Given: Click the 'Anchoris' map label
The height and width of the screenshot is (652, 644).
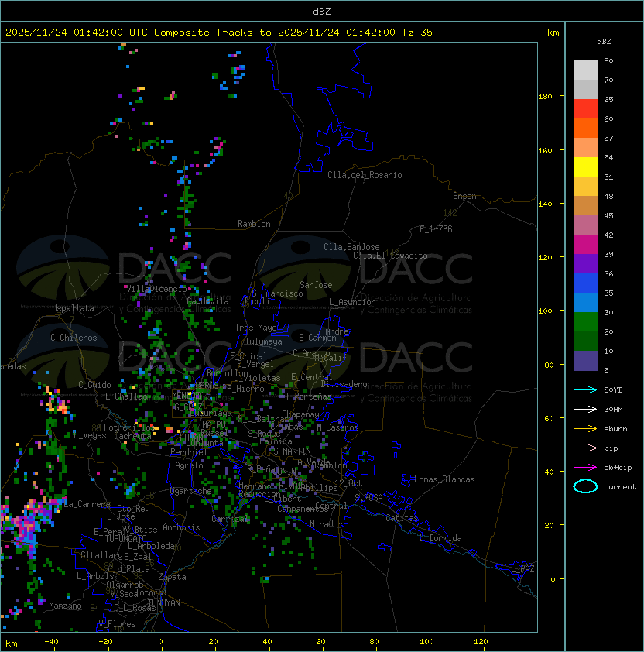Looking at the screenshot, I should click(x=181, y=527).
